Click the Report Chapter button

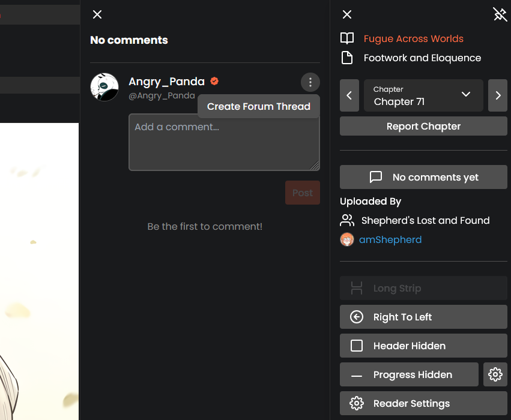pyautogui.click(x=423, y=126)
